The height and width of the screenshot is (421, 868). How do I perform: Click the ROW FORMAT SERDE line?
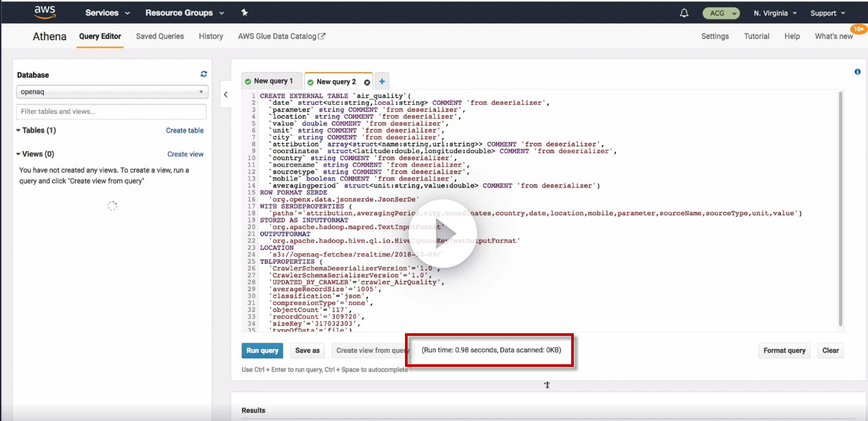pyautogui.click(x=294, y=193)
